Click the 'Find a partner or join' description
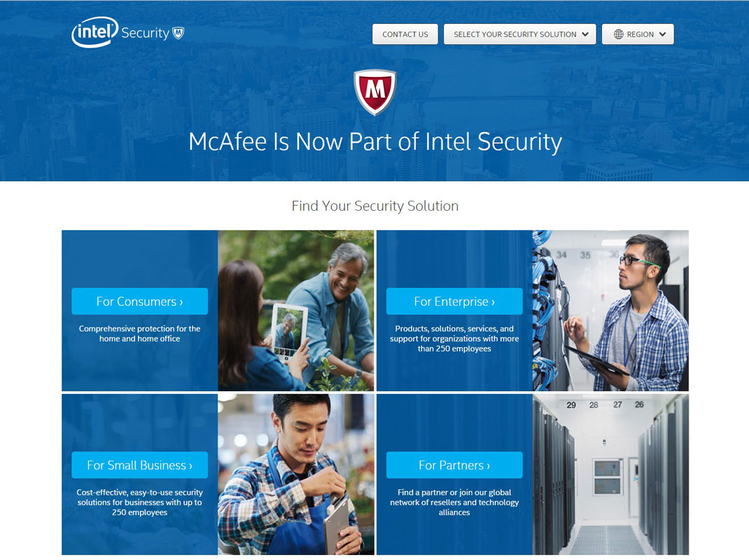The height and width of the screenshot is (560, 749). point(454,503)
